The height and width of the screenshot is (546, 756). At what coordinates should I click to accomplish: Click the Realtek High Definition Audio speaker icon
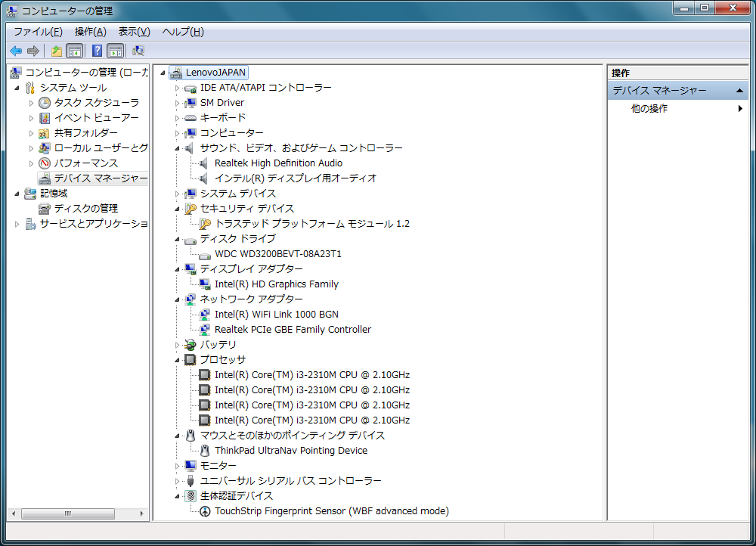(x=204, y=163)
